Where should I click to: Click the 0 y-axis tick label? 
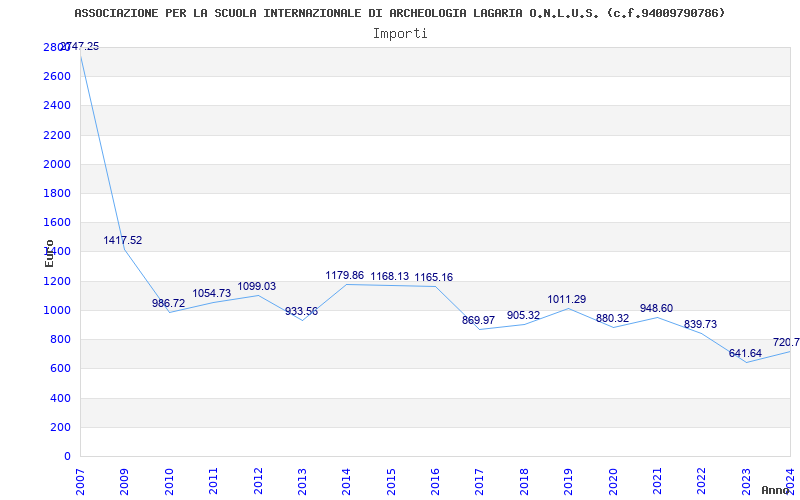click(67, 456)
